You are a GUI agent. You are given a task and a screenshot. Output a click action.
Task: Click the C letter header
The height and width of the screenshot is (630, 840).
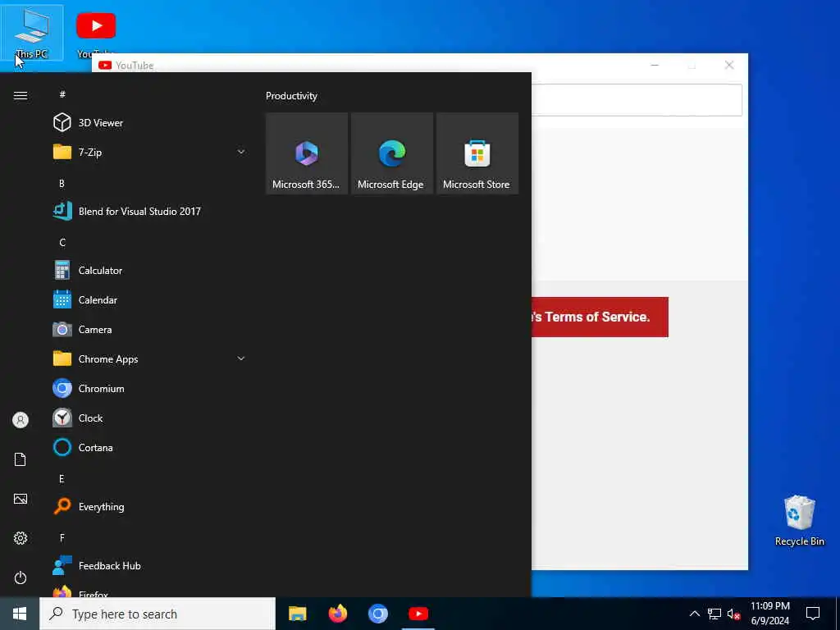click(x=62, y=243)
